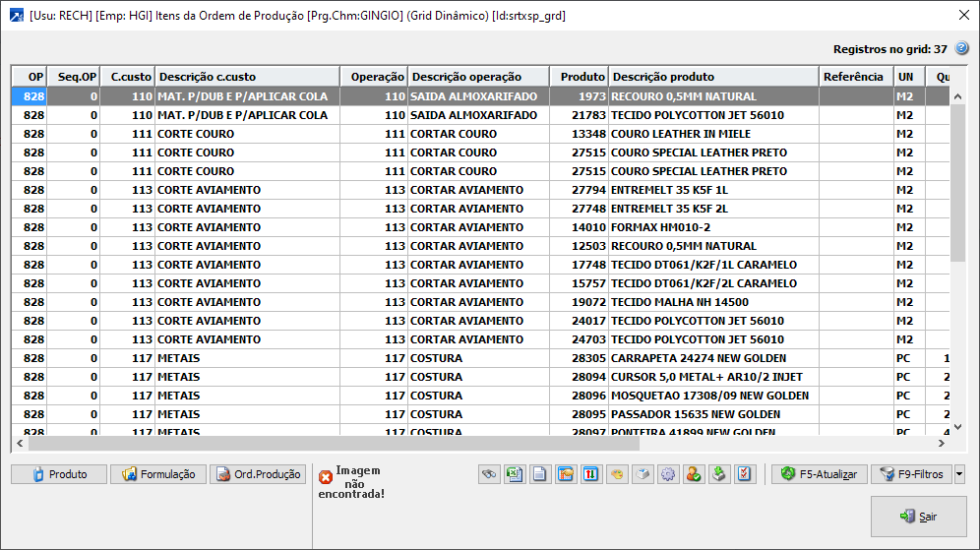Open the F9-Filtros filters button
Viewport: 980px width, 550px height.
pos(911,474)
